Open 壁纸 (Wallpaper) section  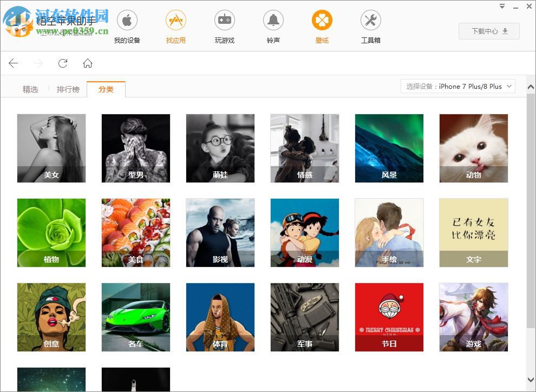[x=322, y=27]
